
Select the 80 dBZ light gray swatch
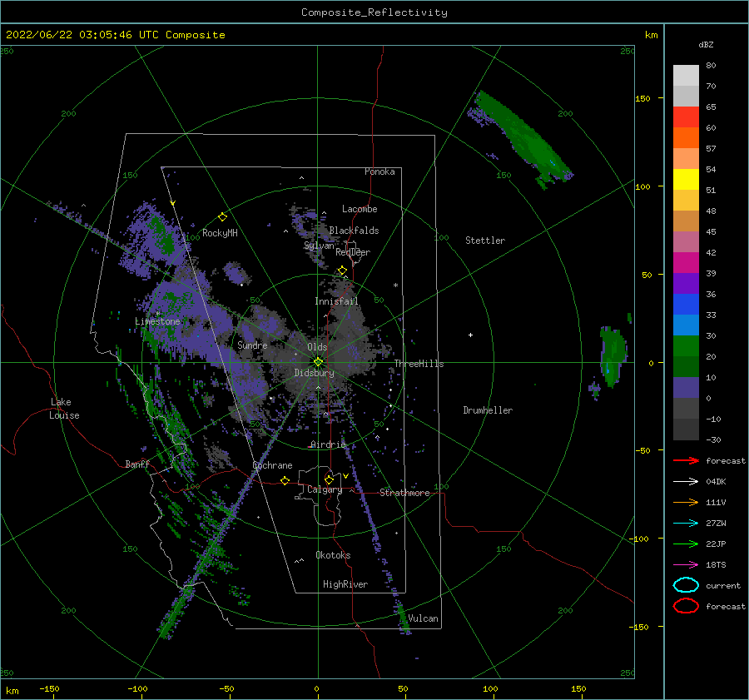(686, 75)
